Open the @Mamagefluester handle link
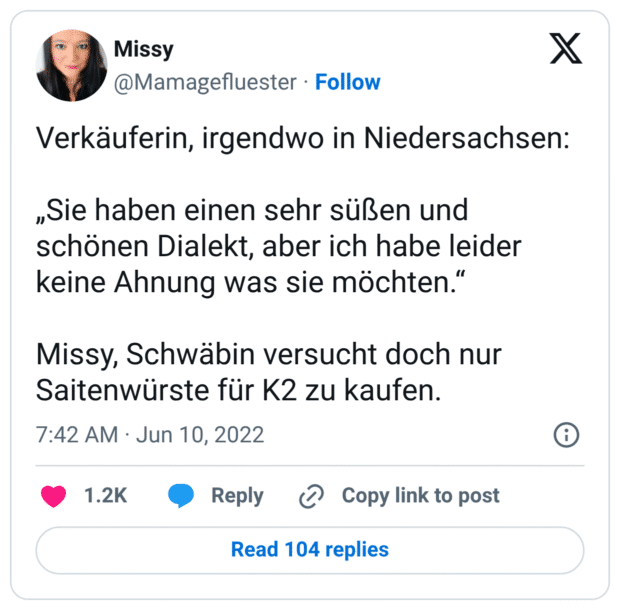This screenshot has width=620, height=610. 206,82
